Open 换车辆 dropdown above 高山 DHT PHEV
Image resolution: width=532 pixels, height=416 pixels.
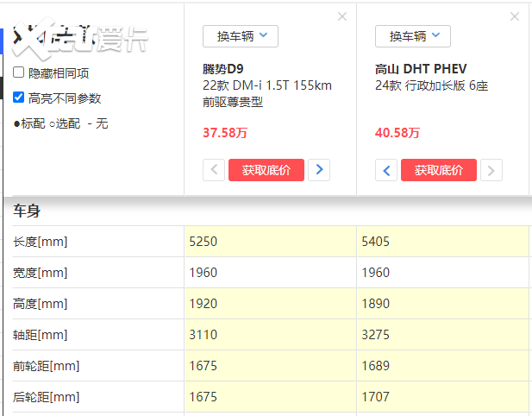click(412, 36)
